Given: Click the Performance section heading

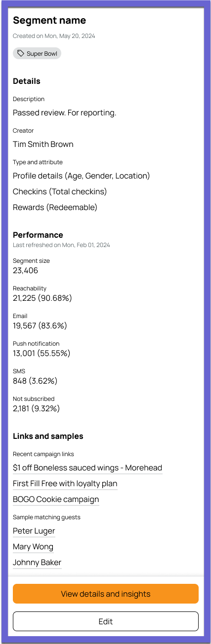Looking at the screenshot, I should click(38, 235).
